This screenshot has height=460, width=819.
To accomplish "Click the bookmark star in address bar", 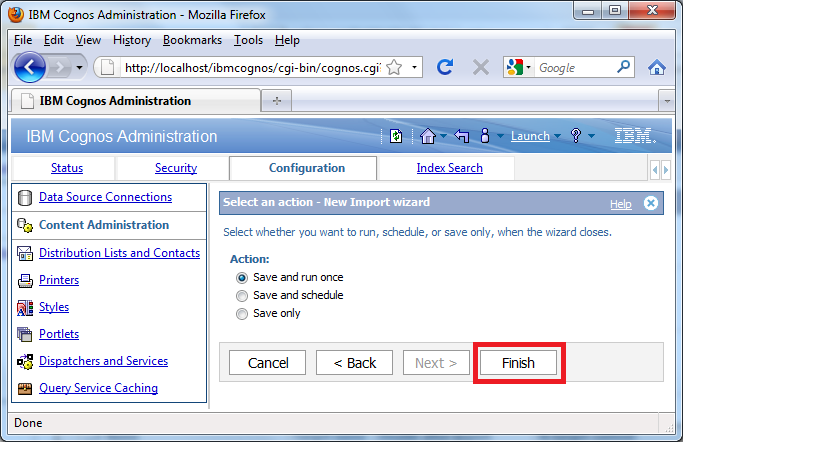I will click(x=394, y=67).
